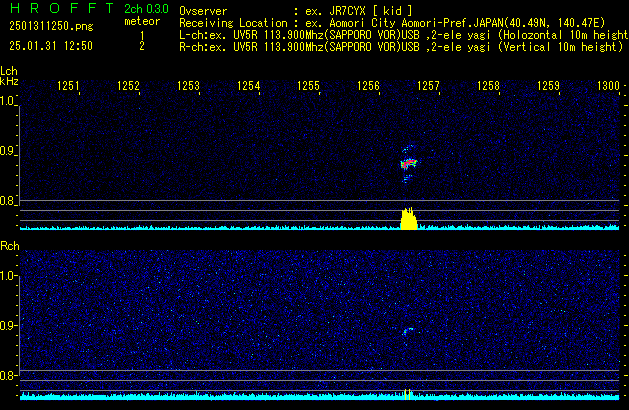This screenshot has height=410, width=629.
Task: Select the 1259 time axis marker
Action: [x=548, y=86]
